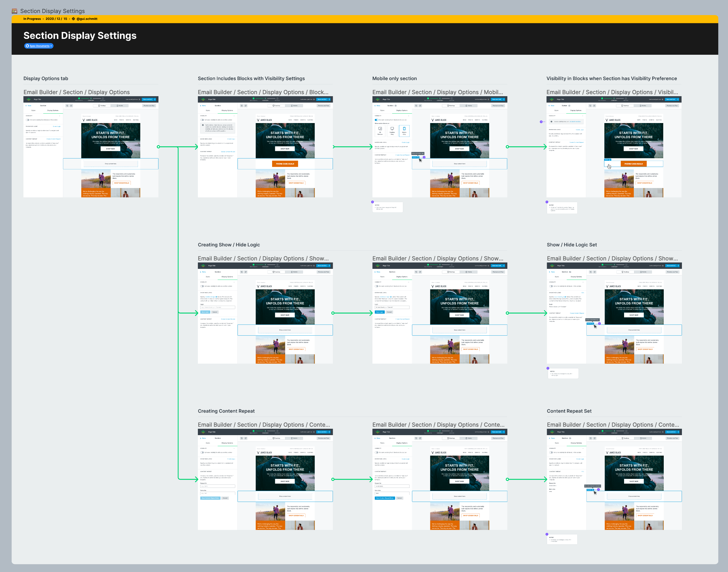The image size is (728, 572).
Task: Open the Spec Documents link badge
Action: [x=39, y=46]
